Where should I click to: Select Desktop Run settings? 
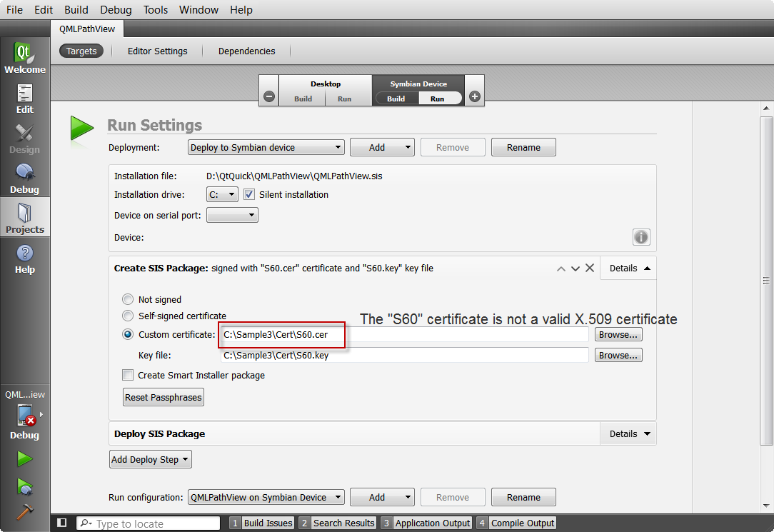(345, 99)
